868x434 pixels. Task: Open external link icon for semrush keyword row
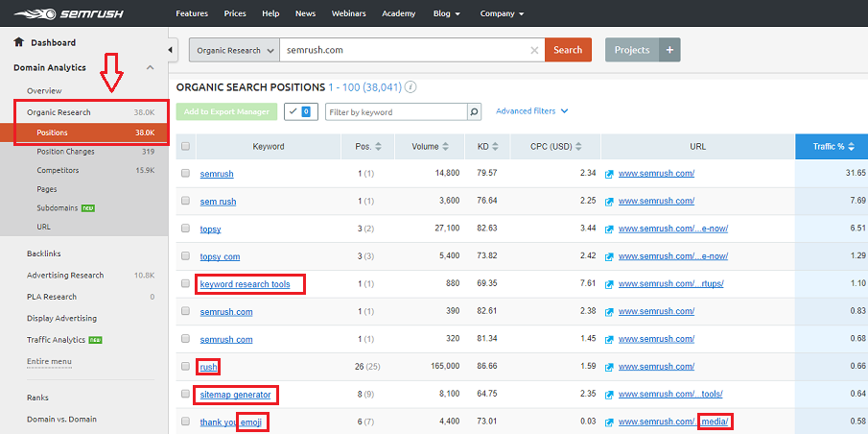click(609, 174)
